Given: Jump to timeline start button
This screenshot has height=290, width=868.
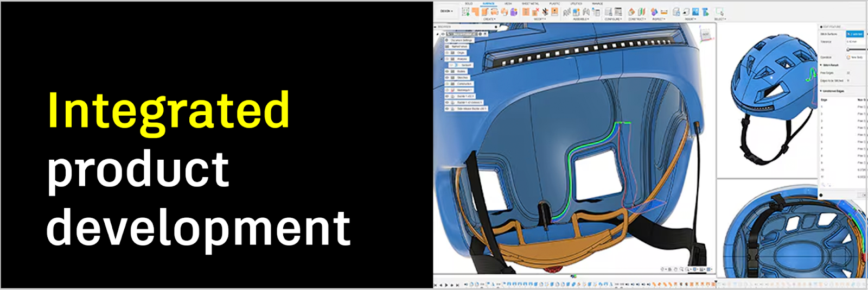Looking at the screenshot, I should coord(436,285).
